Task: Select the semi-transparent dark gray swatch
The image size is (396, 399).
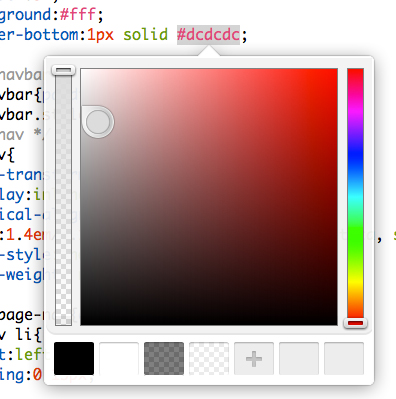Action: 164,358
